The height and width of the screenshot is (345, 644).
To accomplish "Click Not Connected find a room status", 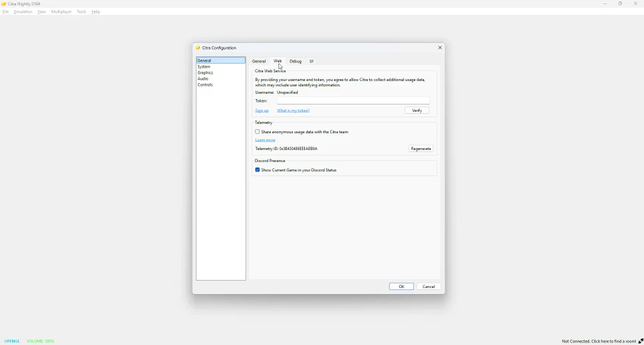I will click(x=599, y=341).
